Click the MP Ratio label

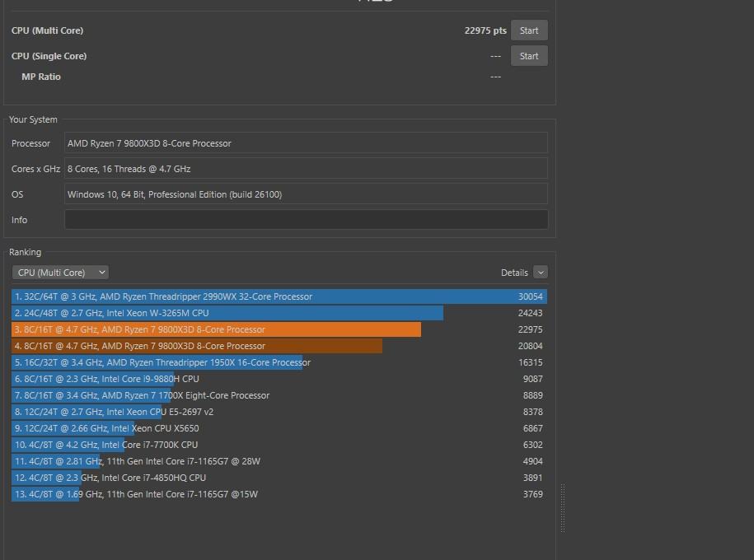tap(41, 77)
